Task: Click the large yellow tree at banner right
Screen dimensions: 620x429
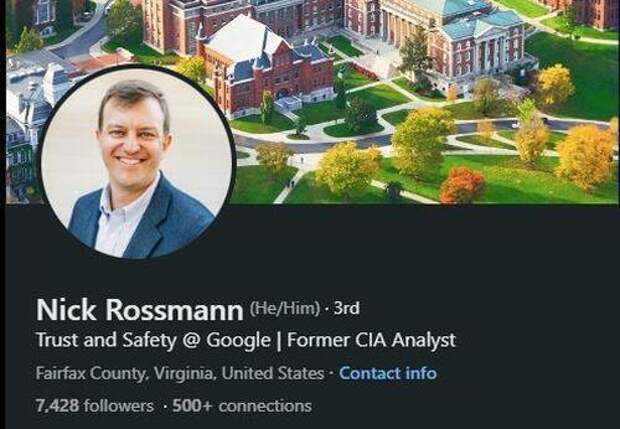Action: 584,155
